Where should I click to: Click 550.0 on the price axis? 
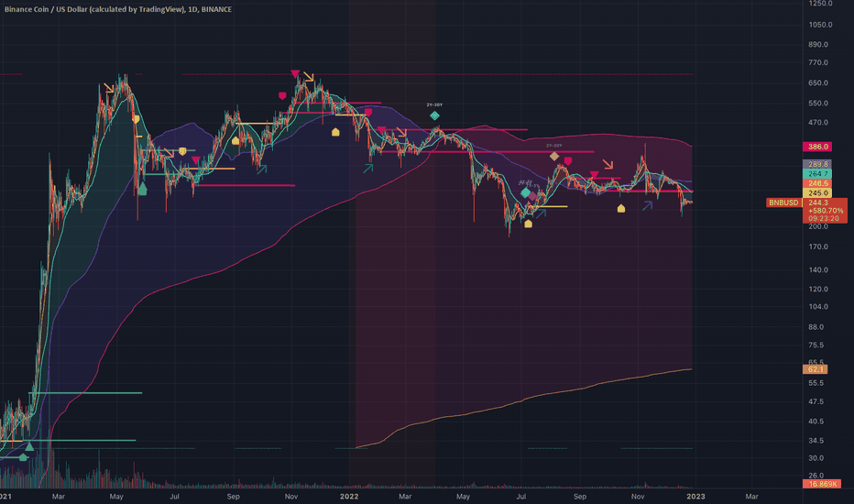click(818, 103)
